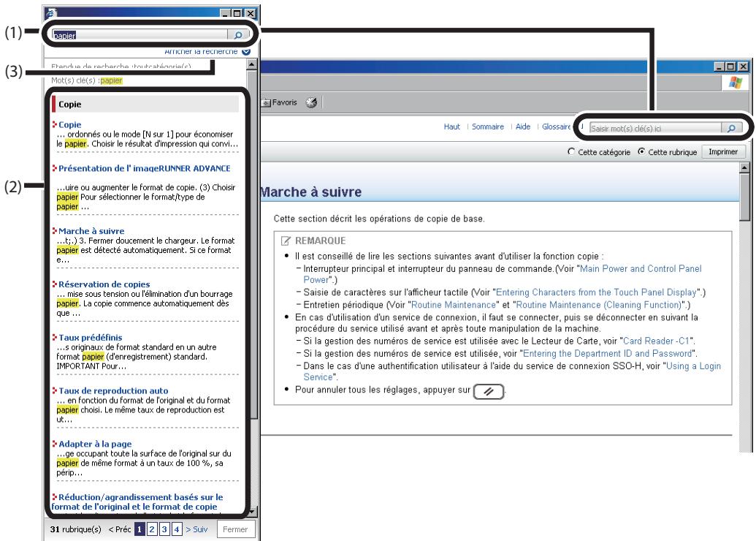756x541 pixels.
Task: Open the "Réservation de copies" result
Action: (x=104, y=284)
